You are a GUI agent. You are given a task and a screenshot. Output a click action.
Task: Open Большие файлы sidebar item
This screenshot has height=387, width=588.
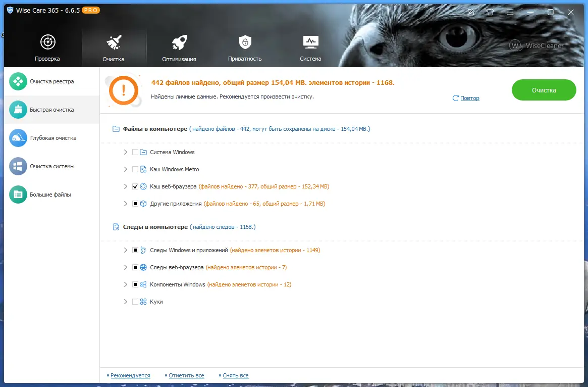click(52, 195)
